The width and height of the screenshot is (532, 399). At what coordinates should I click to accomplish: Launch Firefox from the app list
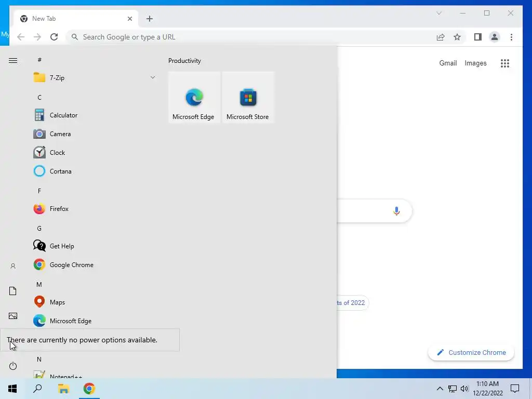[x=95, y=209]
